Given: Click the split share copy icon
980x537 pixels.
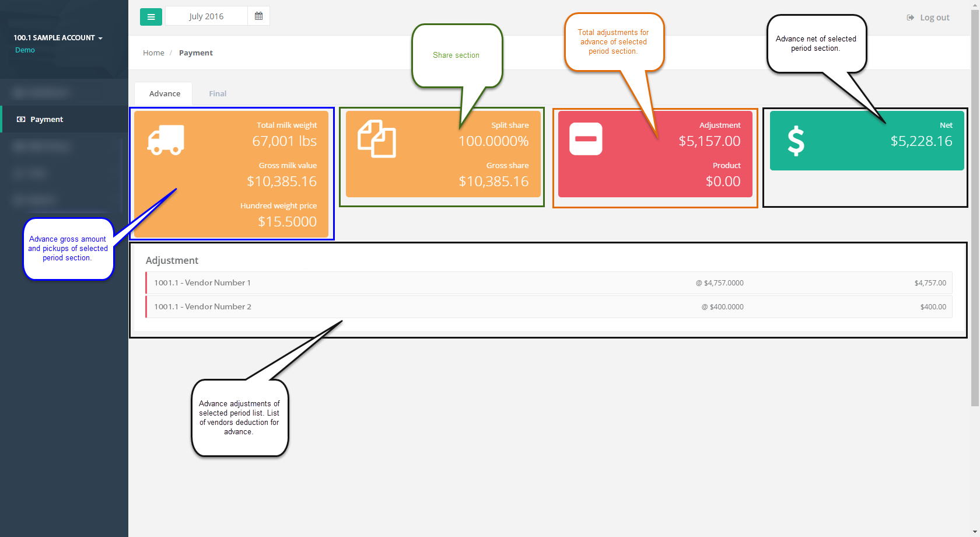Looking at the screenshot, I should tap(377, 139).
